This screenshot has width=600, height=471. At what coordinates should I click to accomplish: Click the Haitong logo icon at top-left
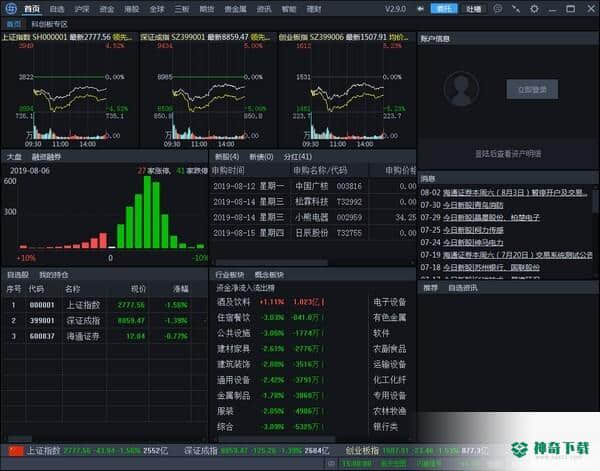tap(11, 8)
